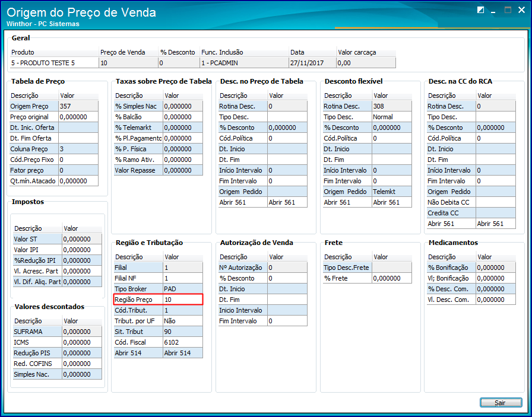This screenshot has height=417, width=532.
Task: Click the 'Nº Autorização' row label
Action: point(243,268)
